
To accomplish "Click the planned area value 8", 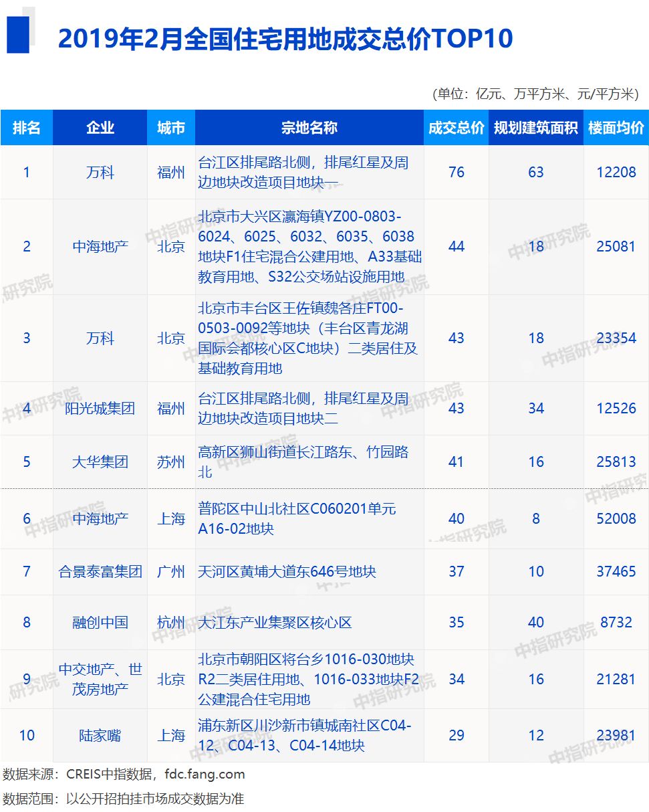I will coord(536,518).
